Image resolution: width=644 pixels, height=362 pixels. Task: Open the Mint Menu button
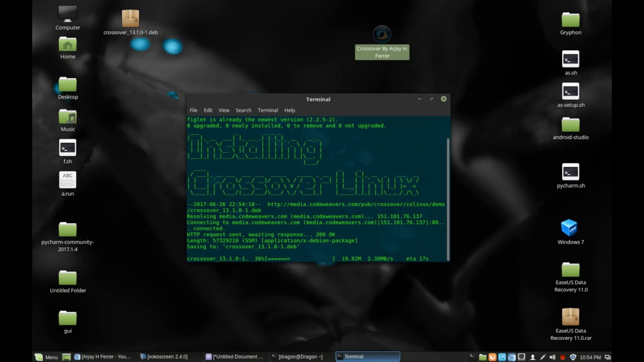(46, 356)
